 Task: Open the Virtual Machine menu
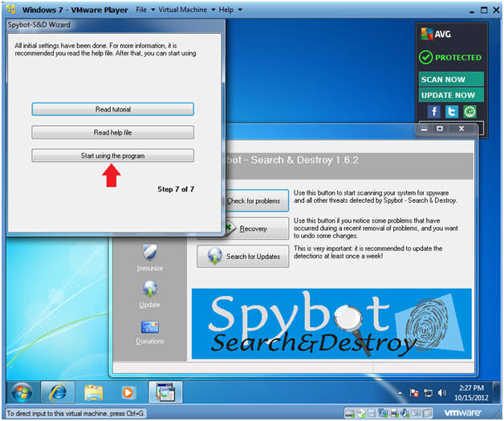182,10
